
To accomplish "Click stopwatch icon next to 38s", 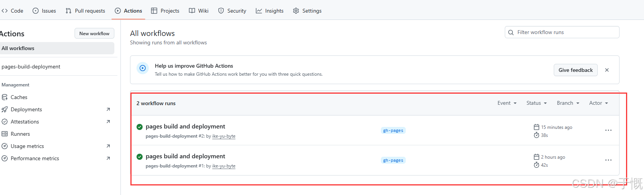I will (537, 135).
